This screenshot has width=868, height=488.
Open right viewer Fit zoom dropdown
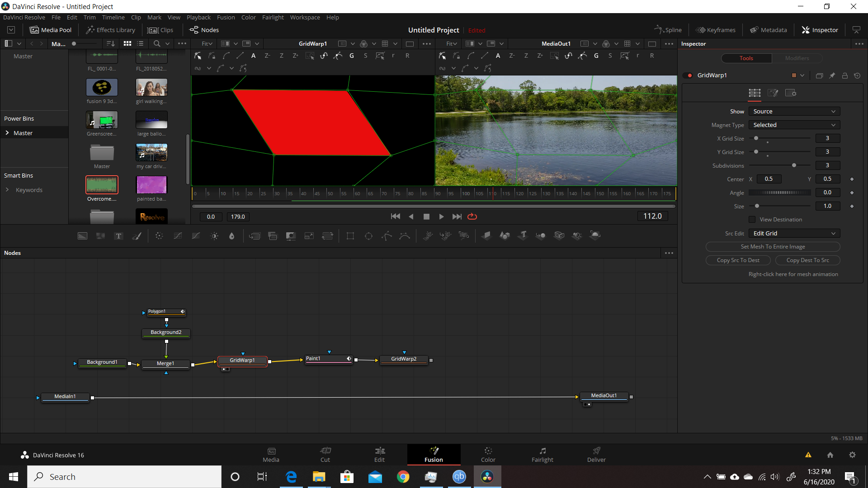(x=452, y=44)
